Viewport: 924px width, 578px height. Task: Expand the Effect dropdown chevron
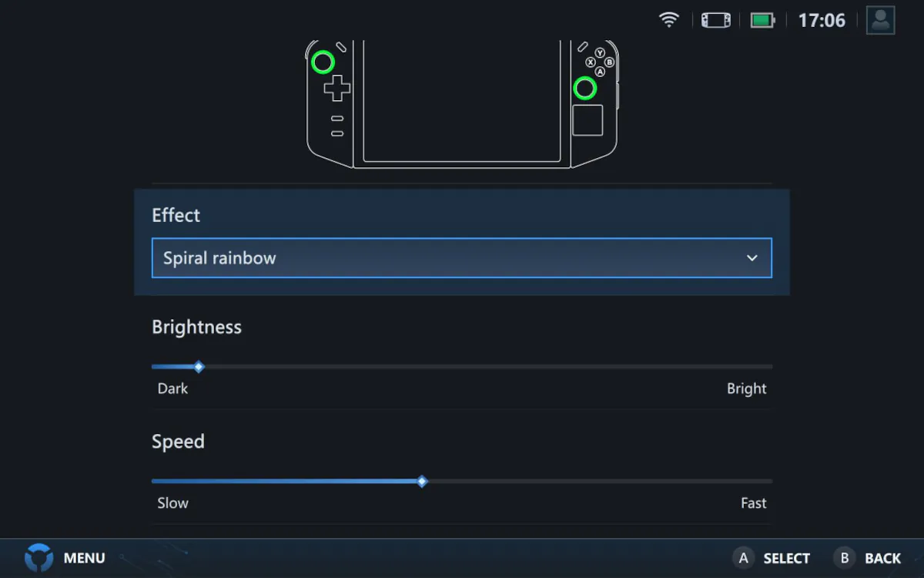pyautogui.click(x=752, y=258)
